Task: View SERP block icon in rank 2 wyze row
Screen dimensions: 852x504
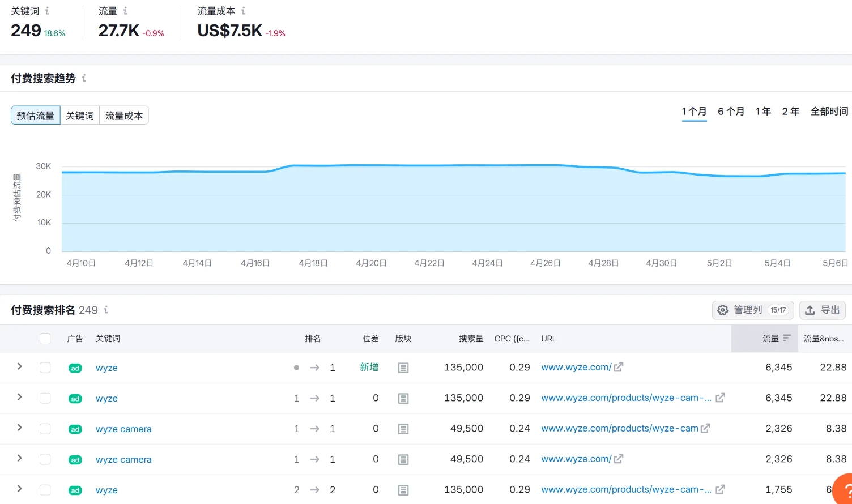Action: tap(403, 490)
